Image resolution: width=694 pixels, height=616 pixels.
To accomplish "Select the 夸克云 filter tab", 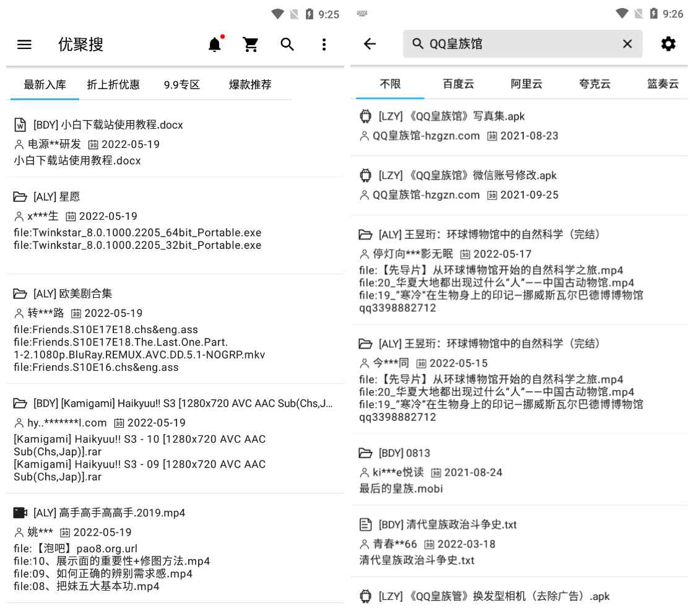I will 594,83.
